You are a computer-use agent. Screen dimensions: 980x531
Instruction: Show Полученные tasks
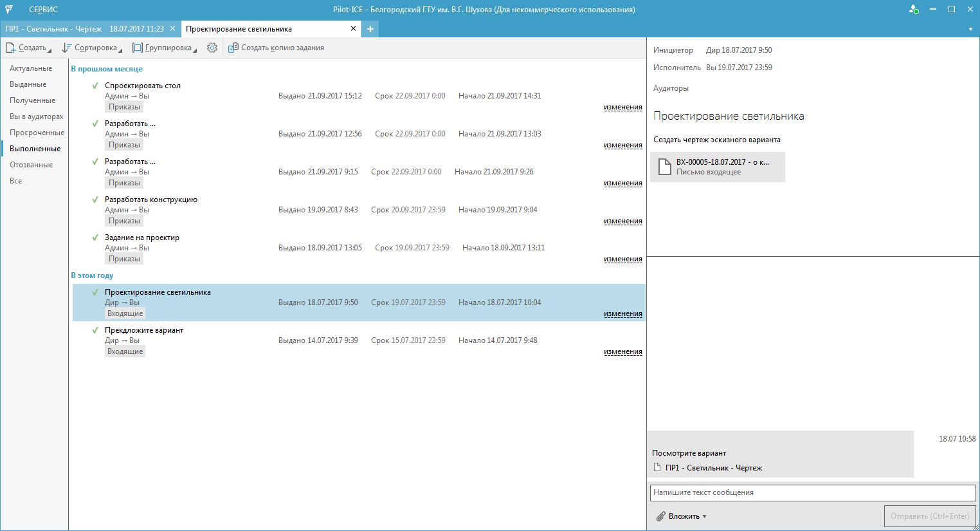[33, 100]
